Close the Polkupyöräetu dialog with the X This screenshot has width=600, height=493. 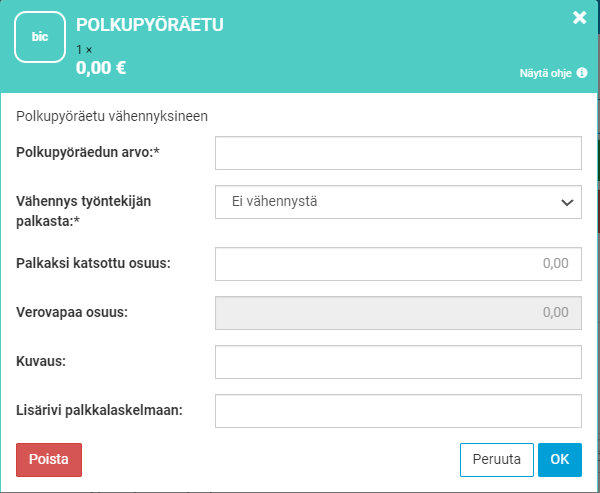579,17
